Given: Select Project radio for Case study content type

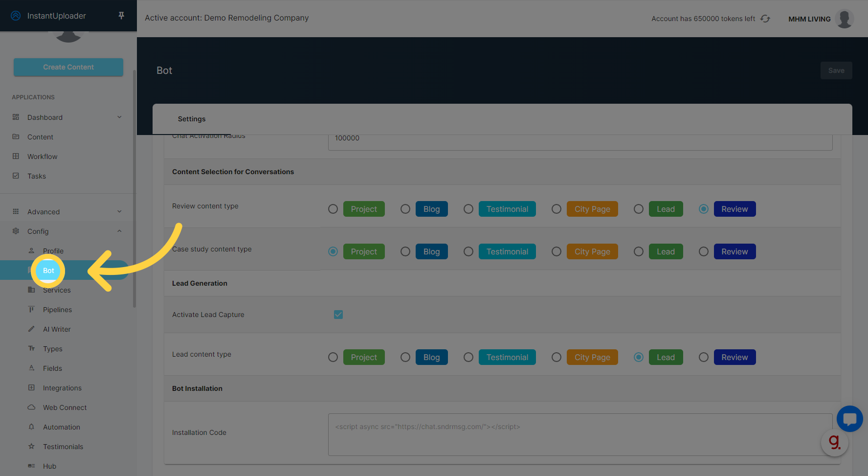Looking at the screenshot, I should (333, 251).
